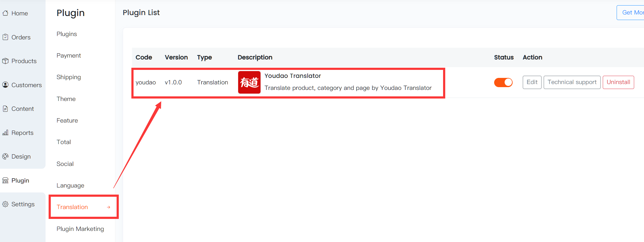Click the Customers person icon

[5, 85]
